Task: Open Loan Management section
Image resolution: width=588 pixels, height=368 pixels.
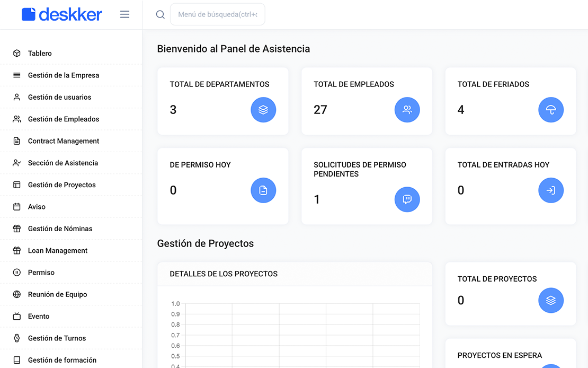Action: pyautogui.click(x=71, y=250)
